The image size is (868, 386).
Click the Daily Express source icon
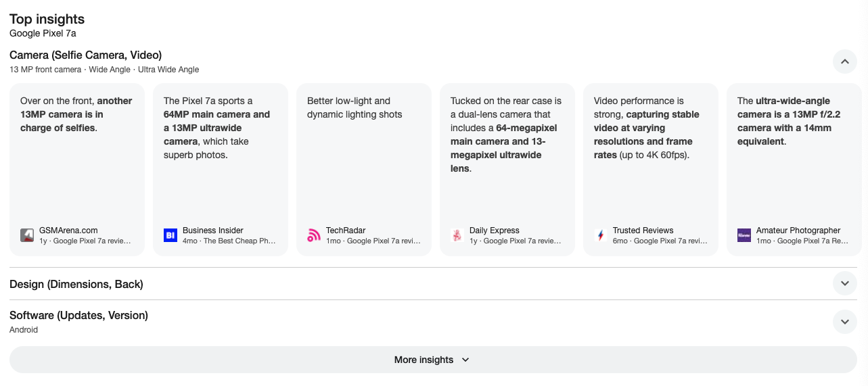click(457, 235)
